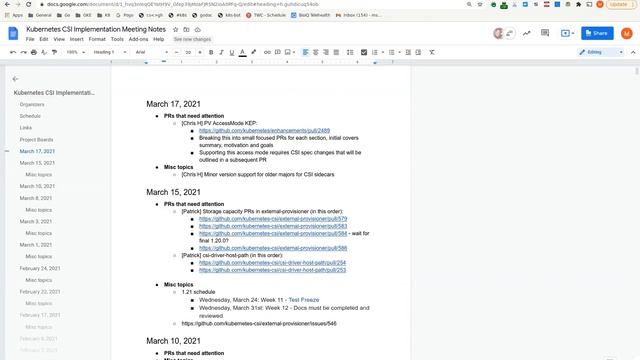Open the Arial font dropdown
The width and height of the screenshot is (640, 360).
click(152, 52)
